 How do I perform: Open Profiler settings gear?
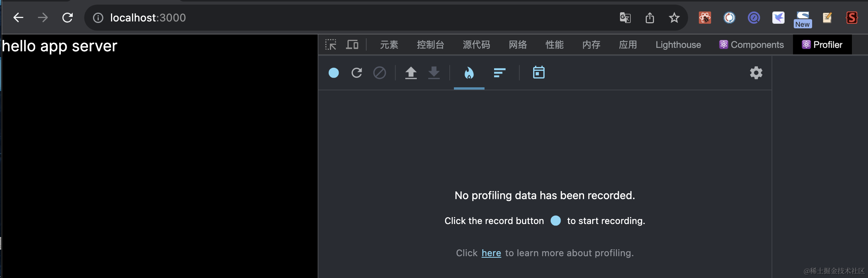pos(756,73)
